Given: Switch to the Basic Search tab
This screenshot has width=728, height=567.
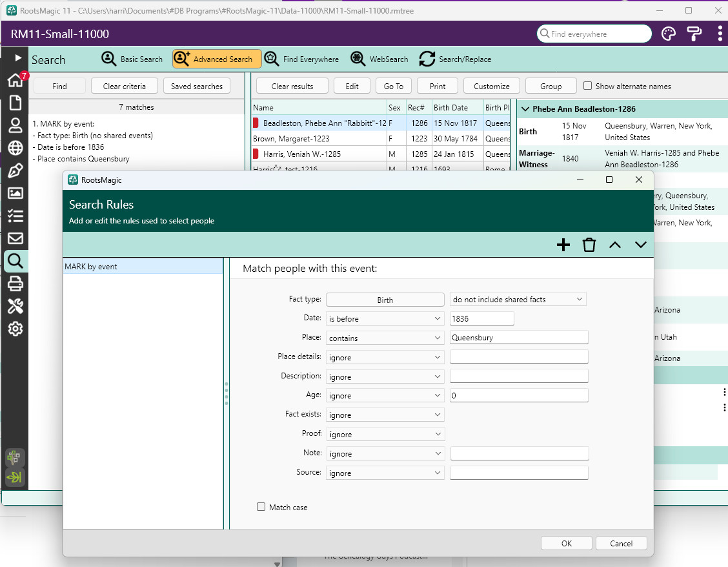Looking at the screenshot, I should tap(132, 59).
